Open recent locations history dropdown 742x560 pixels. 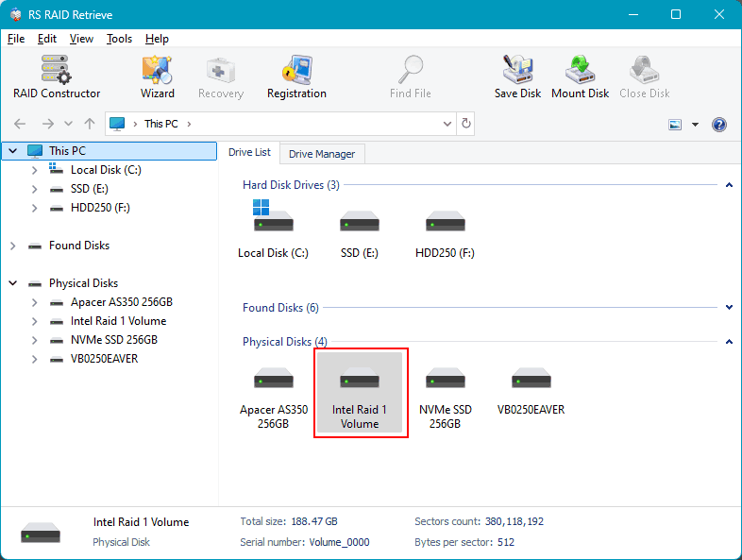(x=69, y=124)
